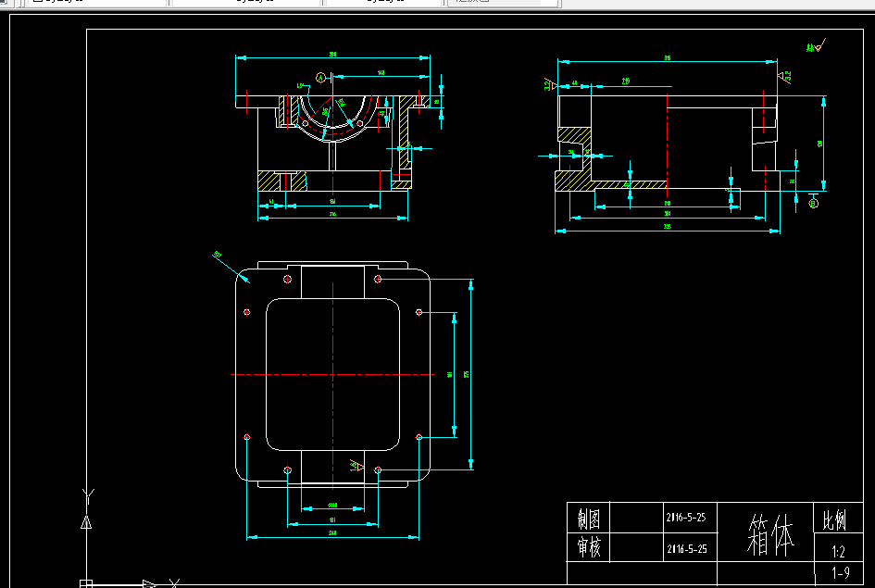This screenshot has height=588, width=875.
Task: Click the UCS Y-axis arrow icon
Action: pyautogui.click(x=86, y=522)
